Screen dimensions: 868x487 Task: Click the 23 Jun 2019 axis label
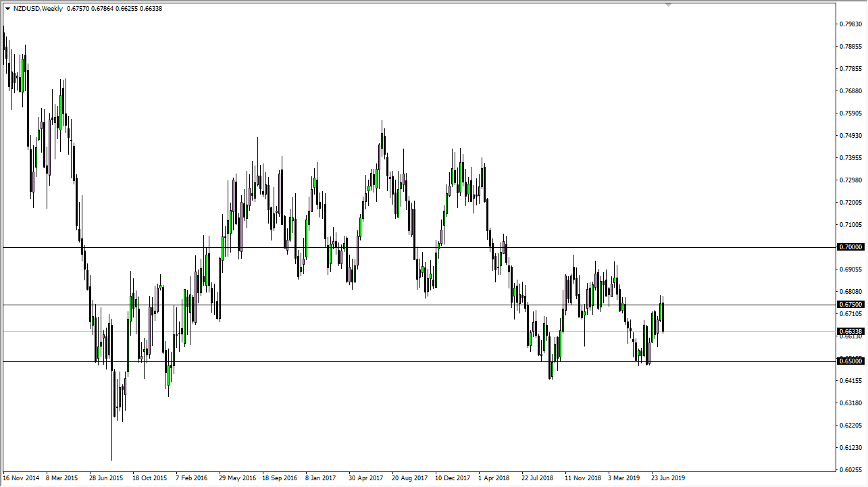[669, 478]
